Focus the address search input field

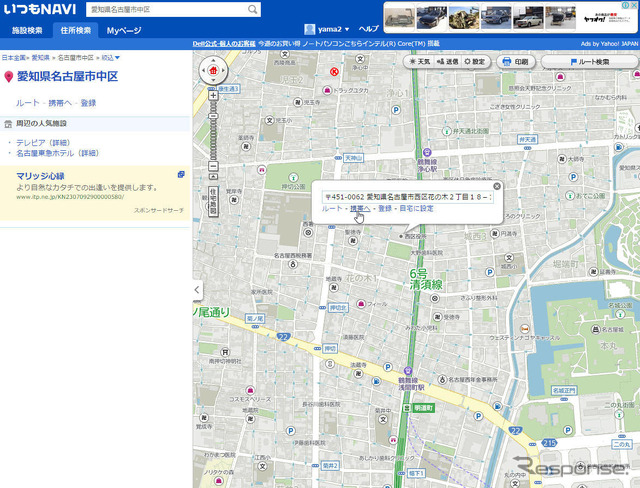(x=167, y=9)
